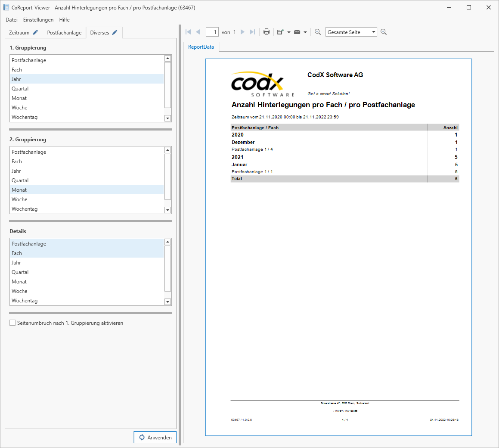The image size is (499, 448).
Task: Zoom in using the magnifier plus icon
Action: (x=384, y=32)
